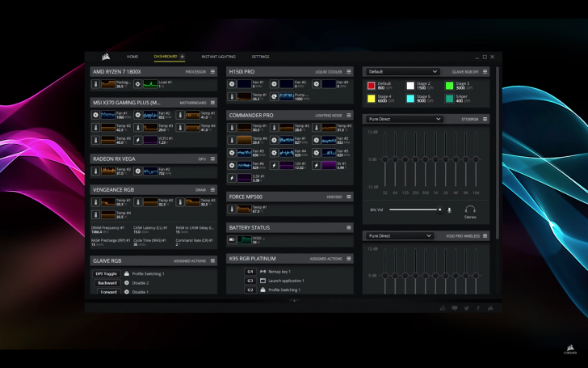Viewport: 588px width, 368px height.
Task: Select the DPI Toggle assigned action
Action: (x=107, y=273)
